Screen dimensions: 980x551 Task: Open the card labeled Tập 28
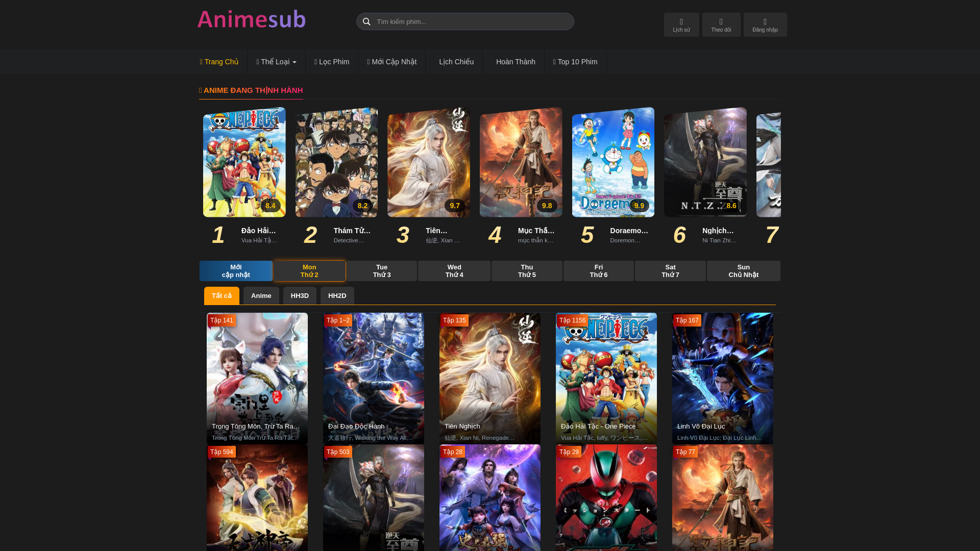click(x=490, y=498)
